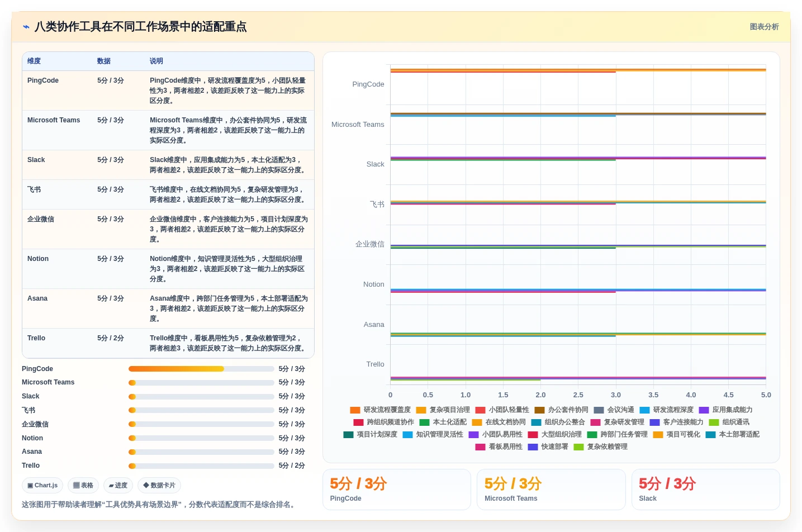Viewport: 802px width, 532px height.
Task: Toggle 快速部署 legend item
Action: click(548, 447)
